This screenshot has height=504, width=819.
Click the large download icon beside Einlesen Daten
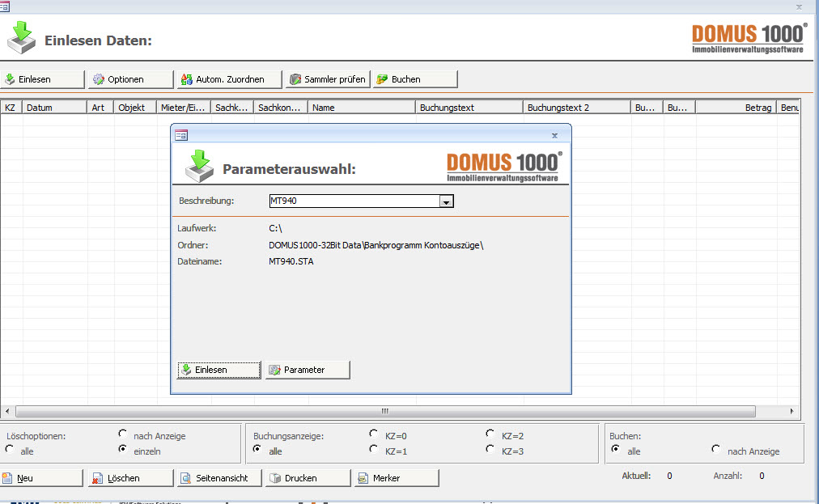pyautogui.click(x=21, y=37)
